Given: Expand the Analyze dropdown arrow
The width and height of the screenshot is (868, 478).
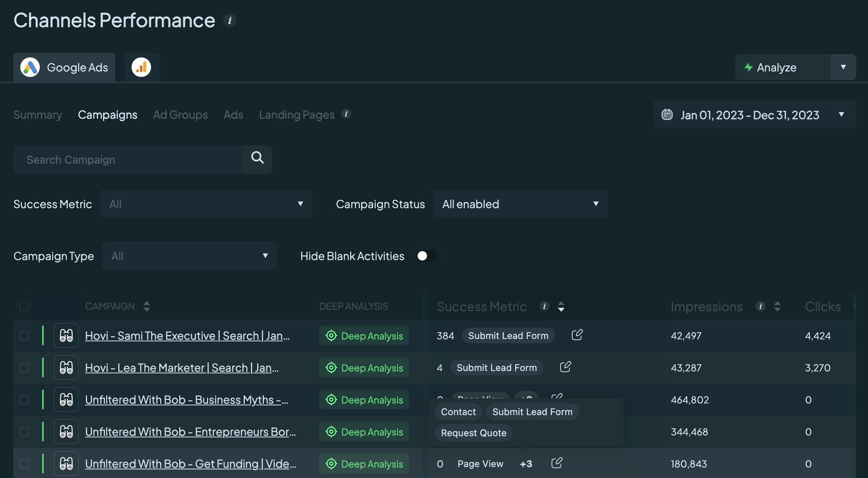Looking at the screenshot, I should pyautogui.click(x=843, y=67).
